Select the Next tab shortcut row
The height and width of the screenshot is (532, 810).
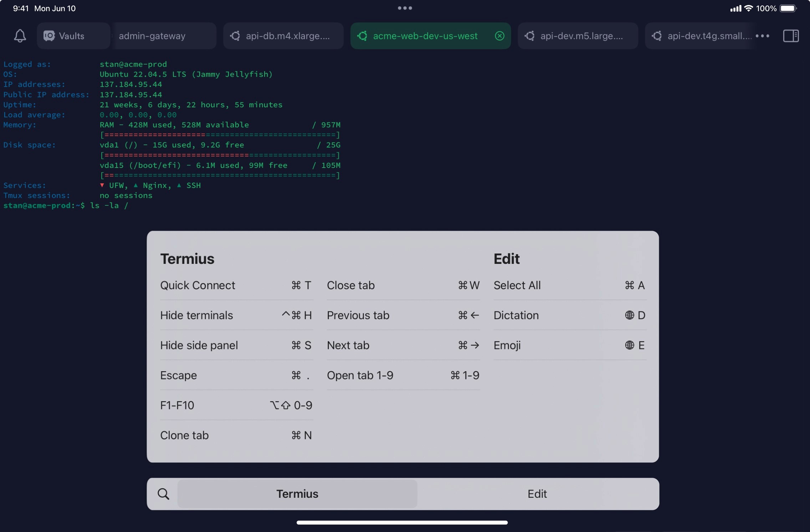403,345
